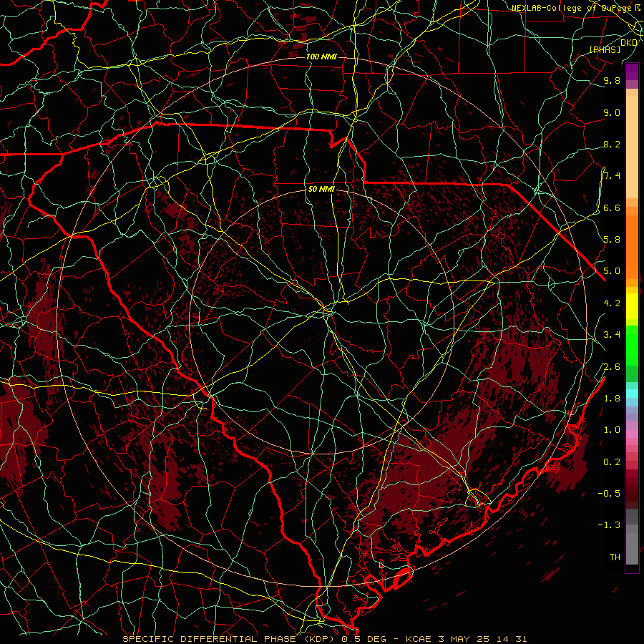Click the 3 MAY 25 14:31 timestamp

click(x=482, y=639)
